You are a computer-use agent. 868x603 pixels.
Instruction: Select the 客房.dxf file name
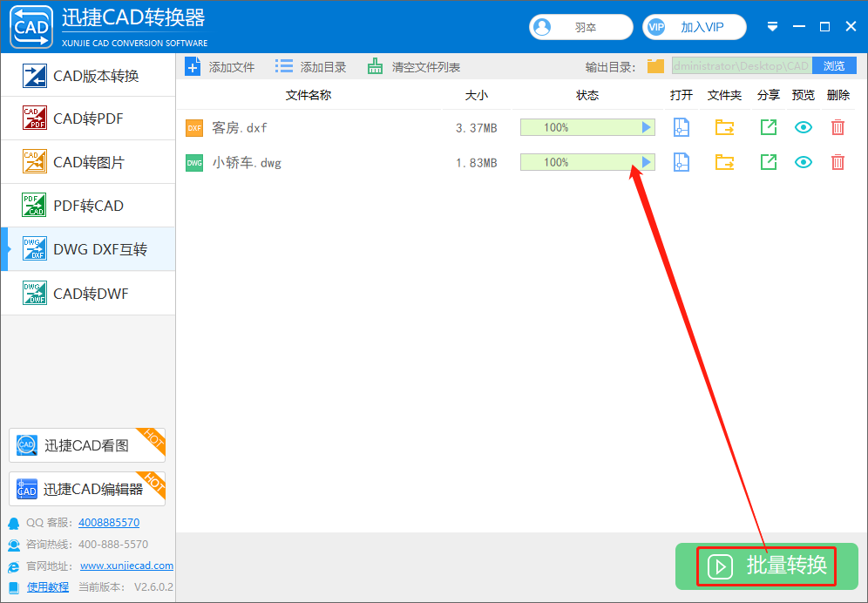(x=240, y=128)
